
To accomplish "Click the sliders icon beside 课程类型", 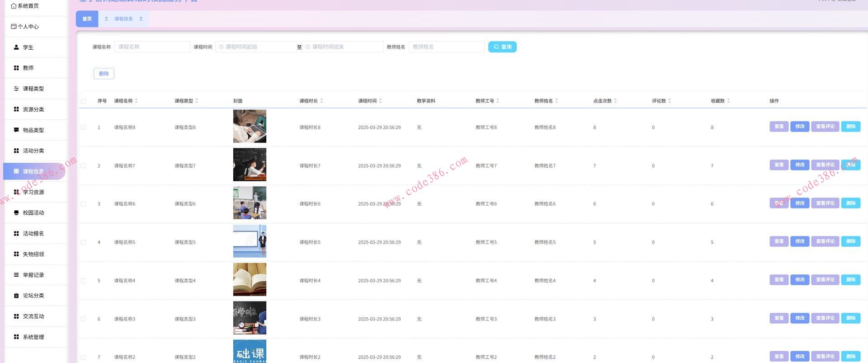I will coord(16,89).
